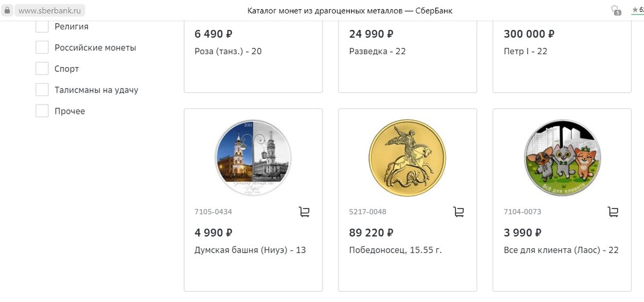The width and height of the screenshot is (644, 302).
Task: Add Думская башня coin to cart
Action: pos(304,212)
